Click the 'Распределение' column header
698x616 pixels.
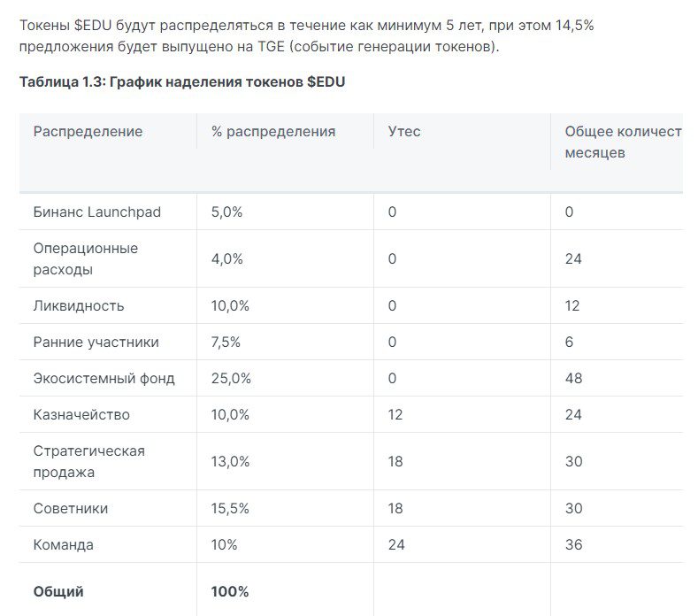click(x=88, y=132)
